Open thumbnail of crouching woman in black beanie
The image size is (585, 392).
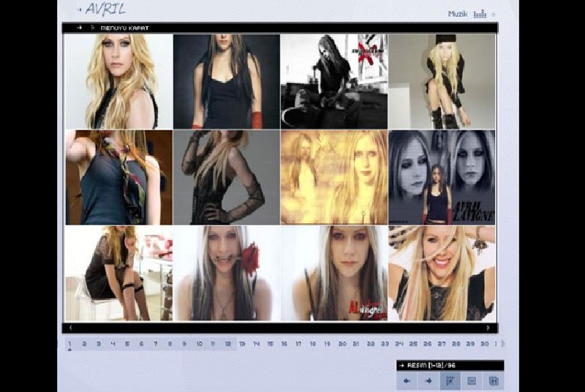click(442, 82)
